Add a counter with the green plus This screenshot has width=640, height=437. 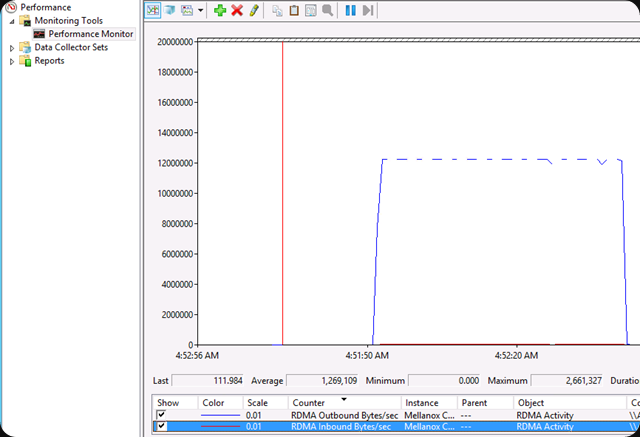click(220, 10)
